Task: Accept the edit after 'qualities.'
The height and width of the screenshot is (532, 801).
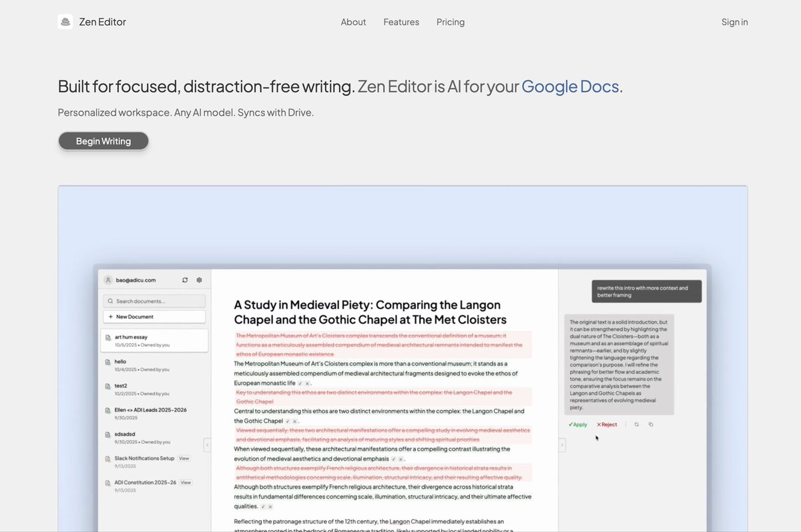Action: (x=263, y=507)
